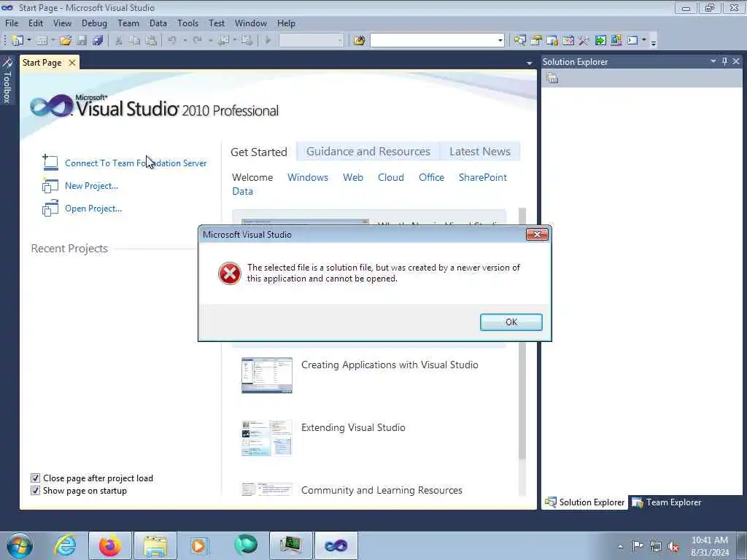Open the Solution Configurations combo box
The height and width of the screenshot is (560, 747).
311,41
